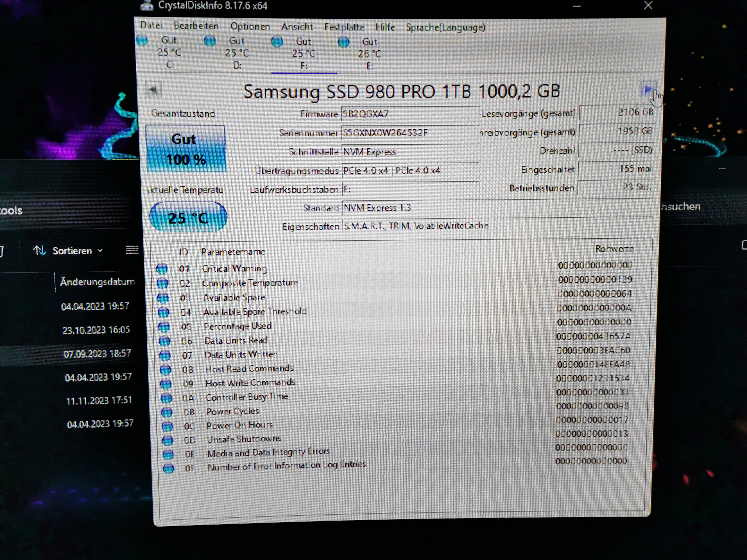Select the C: drive status circle
The image size is (747, 560).
(142, 40)
